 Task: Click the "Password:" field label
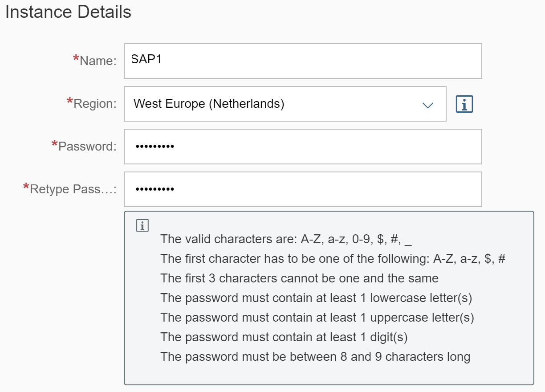coord(87,147)
